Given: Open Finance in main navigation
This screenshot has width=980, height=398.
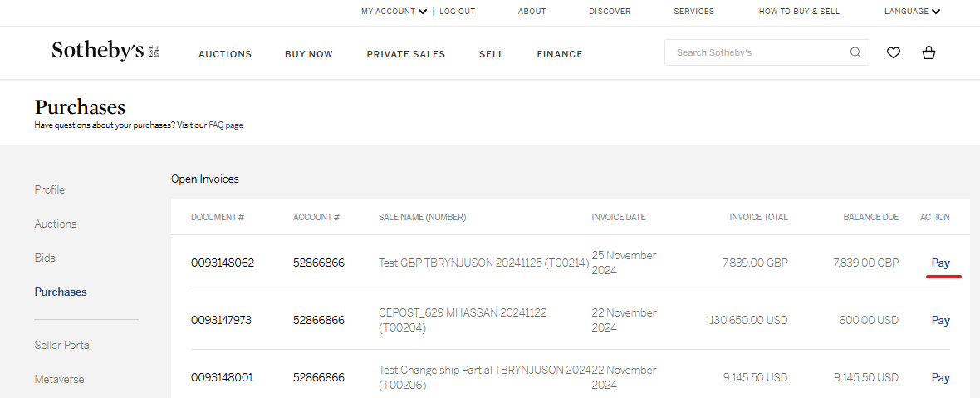Looking at the screenshot, I should click(x=560, y=54).
